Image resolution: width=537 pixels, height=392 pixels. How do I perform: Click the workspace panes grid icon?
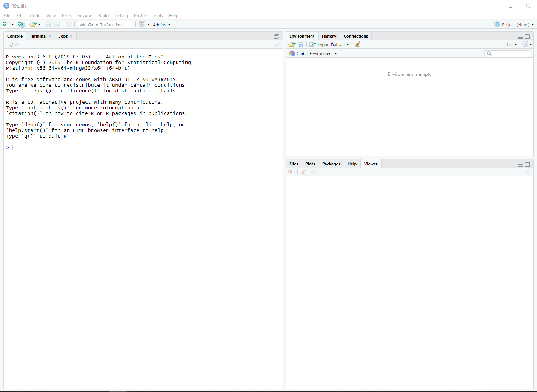[x=142, y=24]
